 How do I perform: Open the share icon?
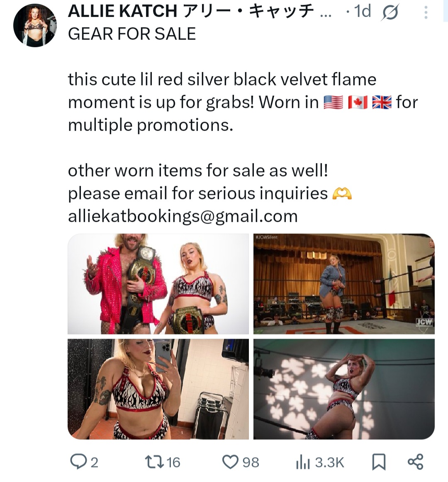pyautogui.click(x=415, y=462)
